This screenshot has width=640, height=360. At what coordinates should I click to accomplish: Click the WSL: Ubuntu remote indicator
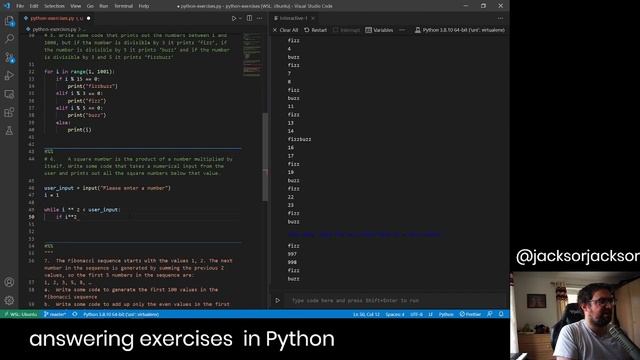(20, 314)
